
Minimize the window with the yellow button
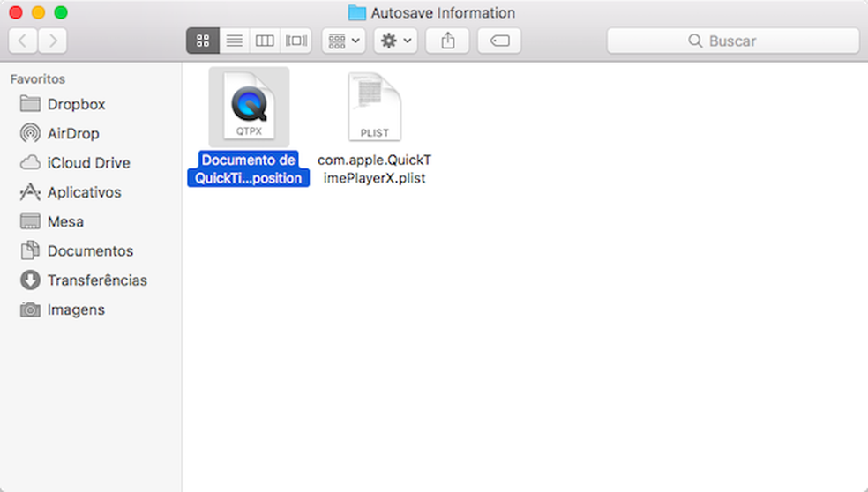[x=38, y=12]
